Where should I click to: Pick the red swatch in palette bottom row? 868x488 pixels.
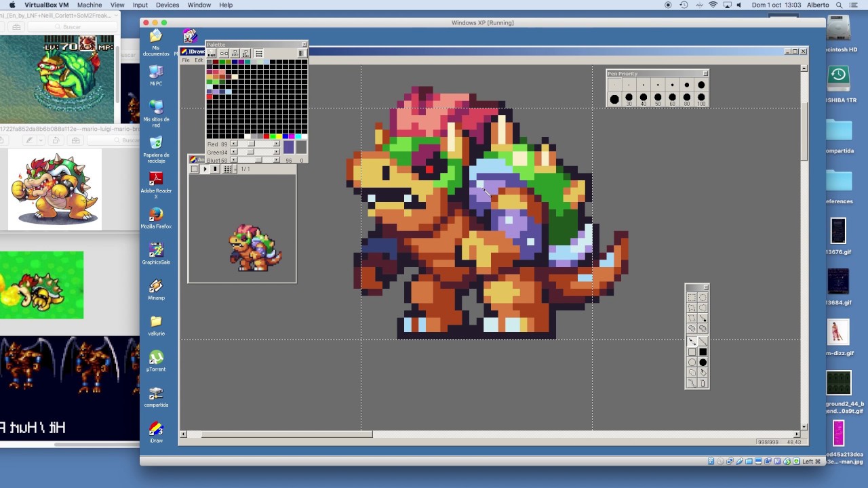click(x=267, y=136)
